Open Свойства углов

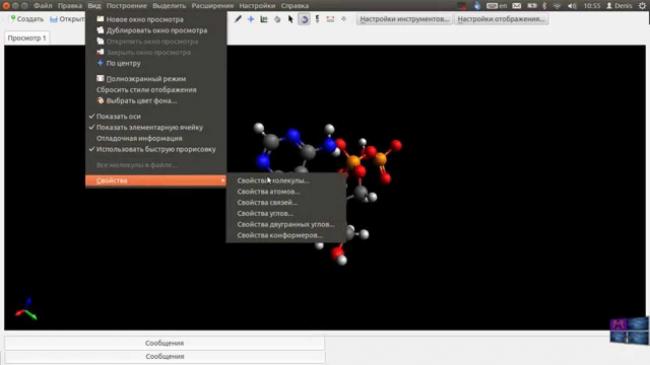[286, 213]
